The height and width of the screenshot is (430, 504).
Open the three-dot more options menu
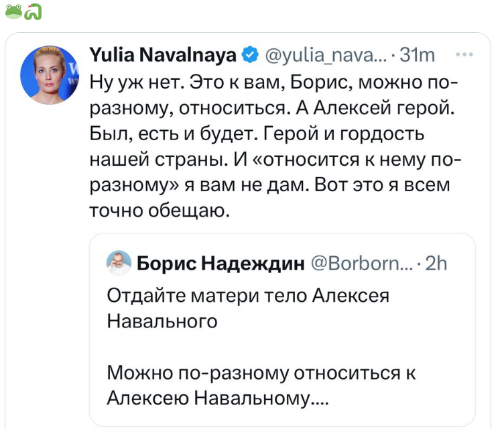tap(463, 54)
